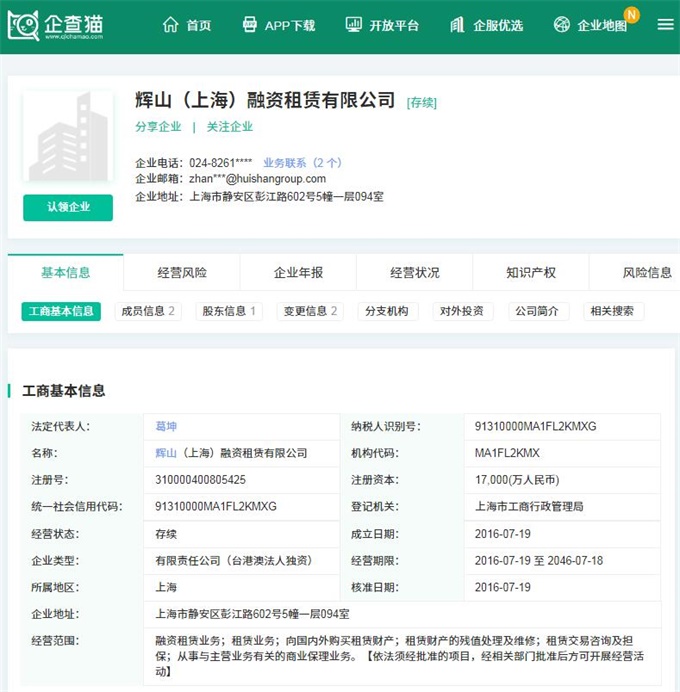Click the 成立日期 value 2016-07-19
The image size is (680, 692).
point(503,534)
